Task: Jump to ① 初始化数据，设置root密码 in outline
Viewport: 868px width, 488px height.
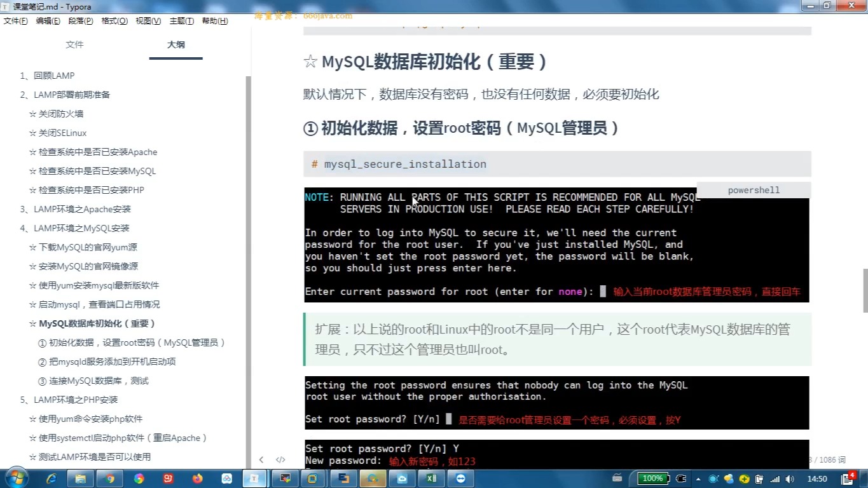Action: point(132,342)
